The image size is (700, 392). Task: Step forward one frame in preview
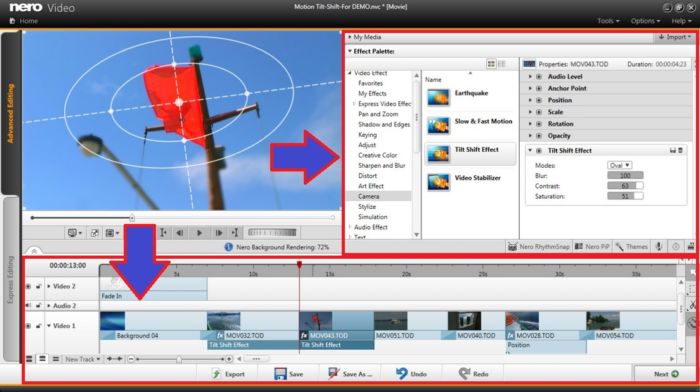tap(219, 233)
